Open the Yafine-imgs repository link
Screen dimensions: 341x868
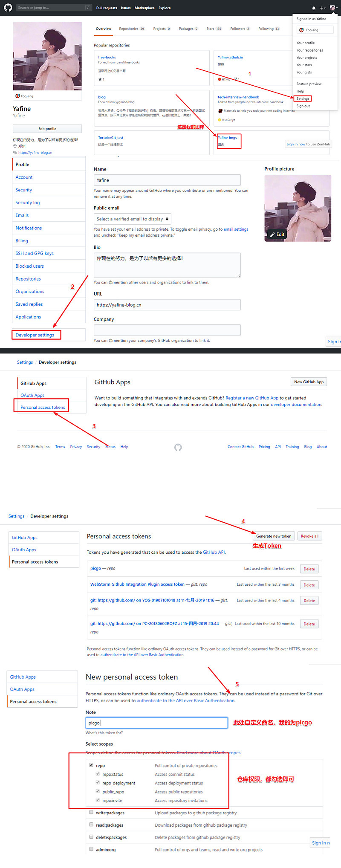point(227,138)
